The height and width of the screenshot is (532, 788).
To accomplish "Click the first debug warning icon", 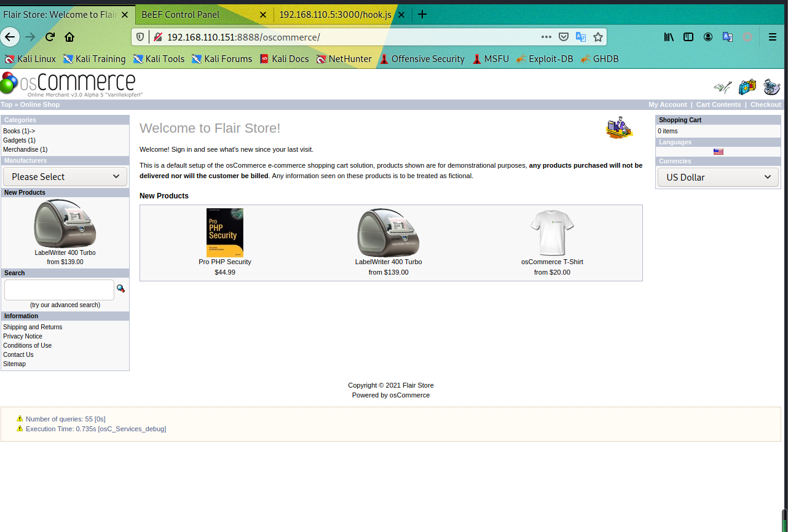I will 20,418.
